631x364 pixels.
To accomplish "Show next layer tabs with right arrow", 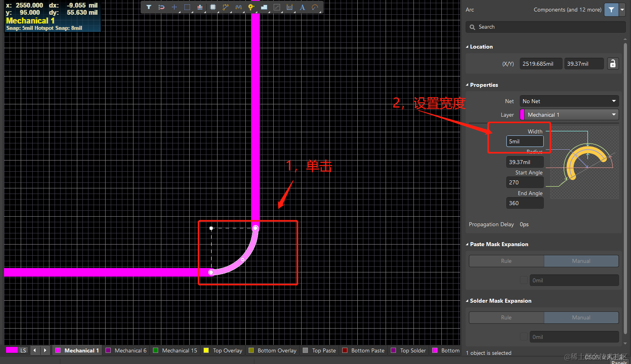I will 45,350.
